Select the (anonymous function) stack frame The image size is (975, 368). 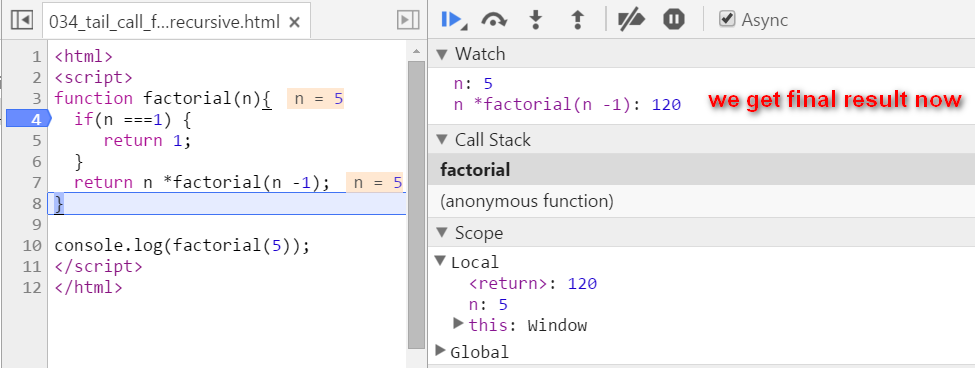701,201
